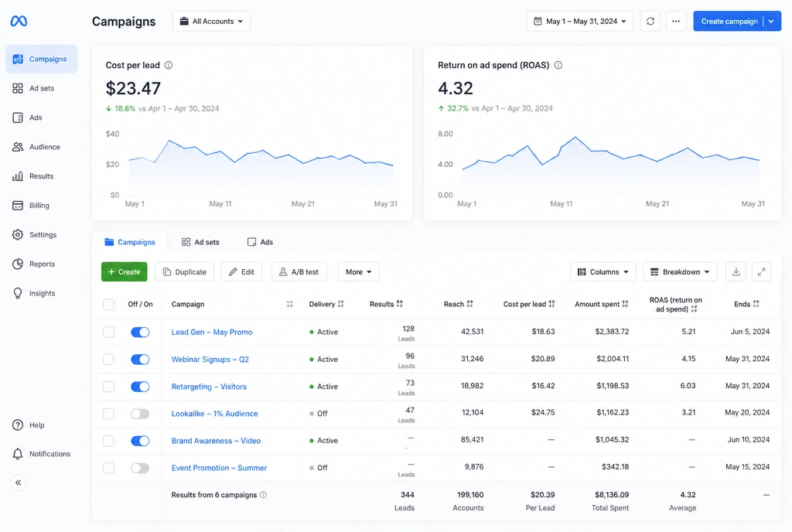Click the Meta logo
The height and width of the screenshot is (532, 792).
tap(19, 21)
